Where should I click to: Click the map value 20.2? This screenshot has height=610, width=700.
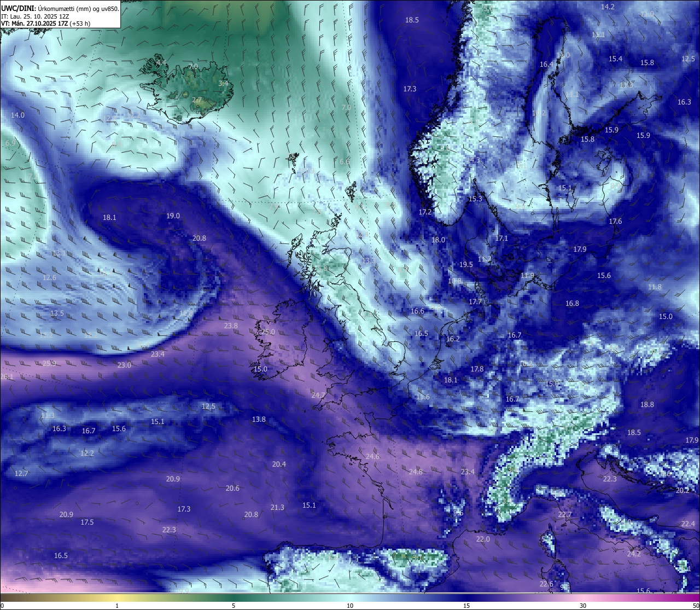[x=682, y=490]
